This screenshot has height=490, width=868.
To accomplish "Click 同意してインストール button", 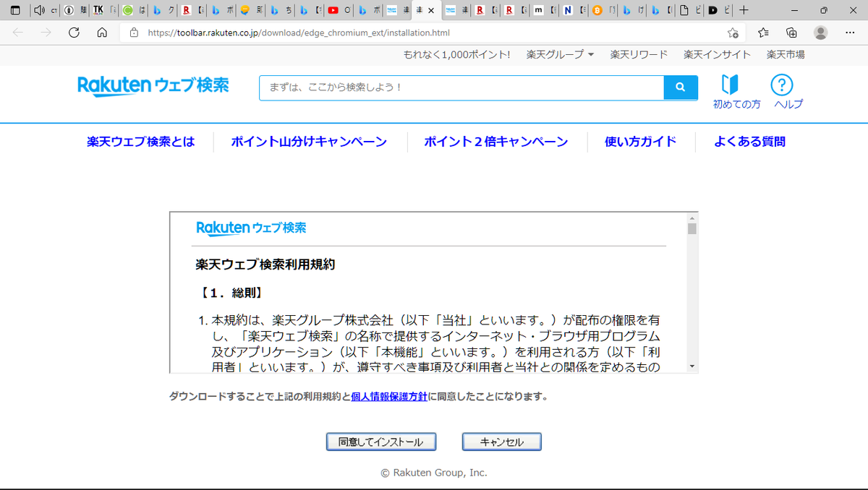I will (x=380, y=442).
